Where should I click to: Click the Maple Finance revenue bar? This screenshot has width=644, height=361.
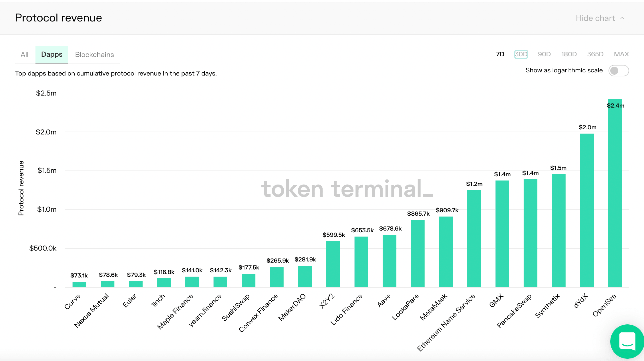pyautogui.click(x=192, y=282)
